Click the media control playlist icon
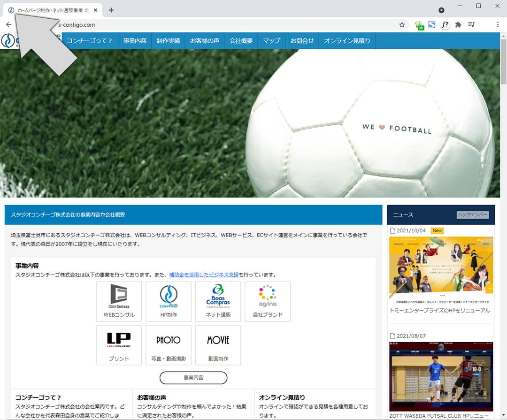The width and height of the screenshot is (507, 420). (471, 25)
